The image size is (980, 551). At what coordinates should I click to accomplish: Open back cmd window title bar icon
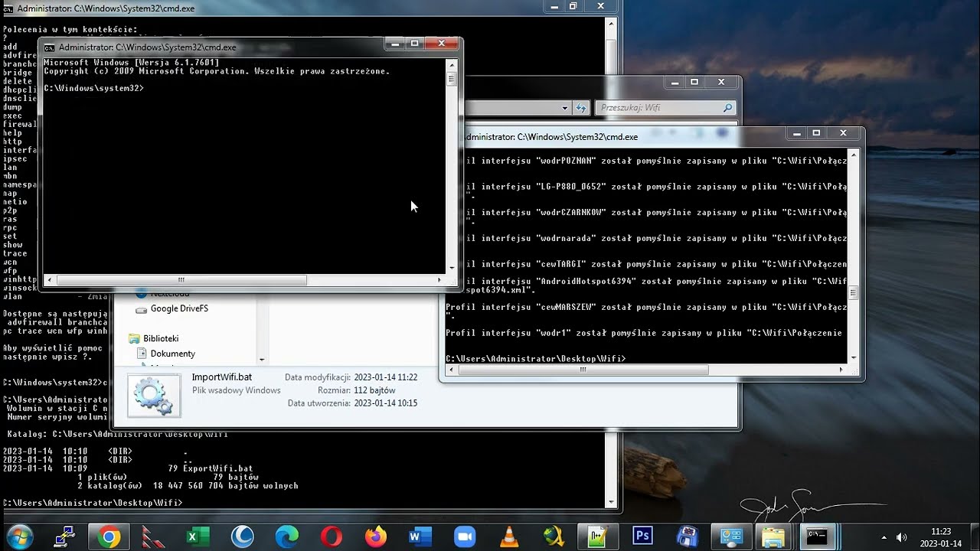point(8,8)
